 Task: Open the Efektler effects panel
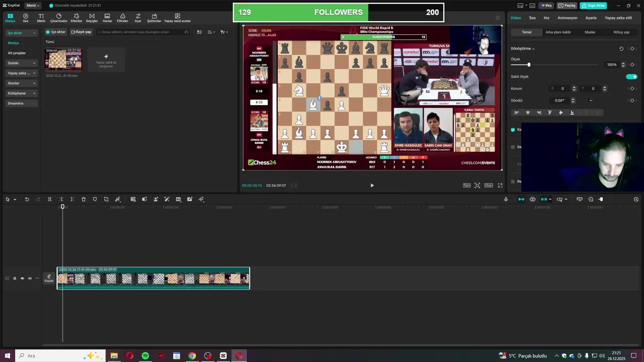(x=76, y=18)
